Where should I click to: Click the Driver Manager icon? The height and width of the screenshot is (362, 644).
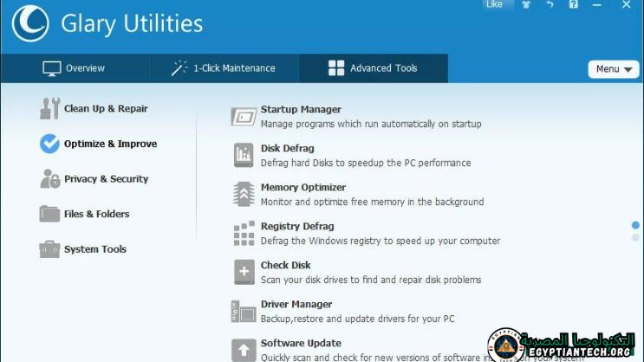pos(244,312)
